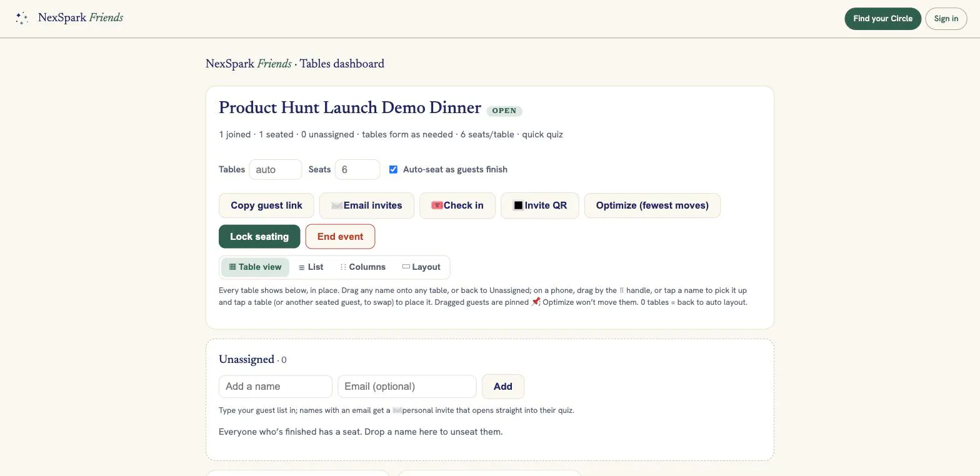
Task: Click the lines icon on List view
Action: [x=302, y=267]
